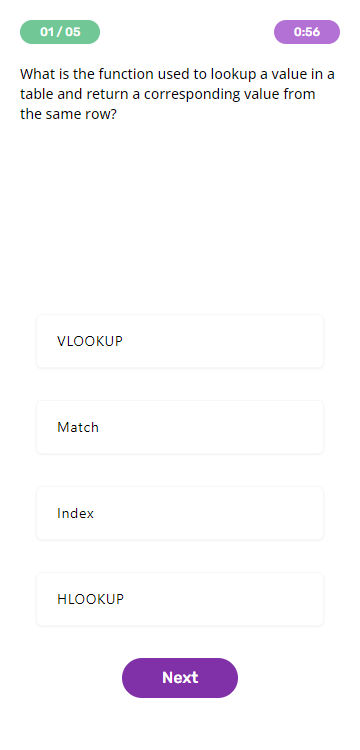
Task: Click the purple time remaining pill
Action: pos(307,32)
